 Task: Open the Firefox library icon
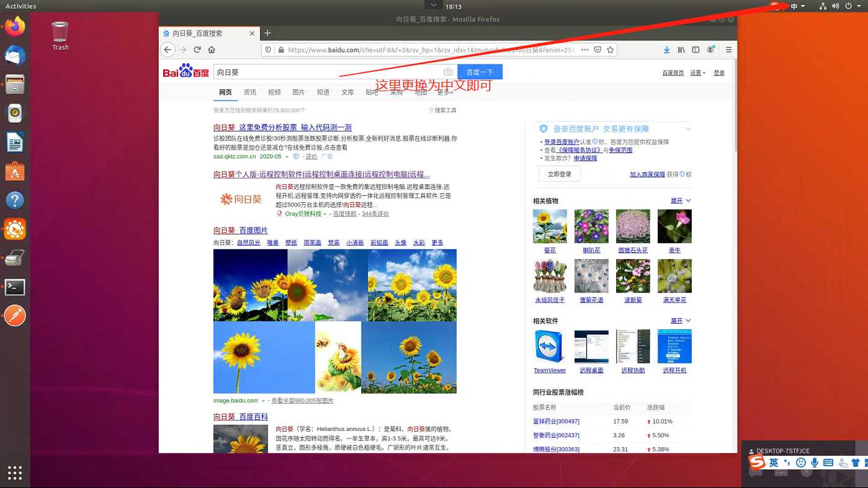click(x=681, y=50)
